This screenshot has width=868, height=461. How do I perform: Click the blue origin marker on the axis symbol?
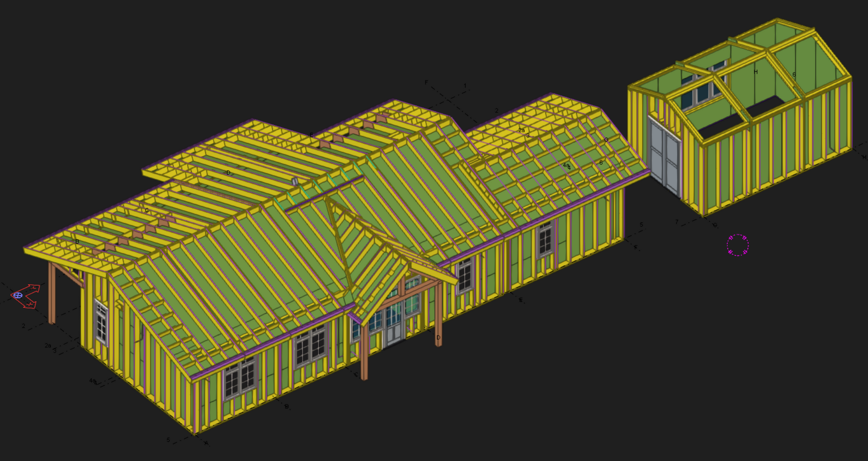click(18, 295)
